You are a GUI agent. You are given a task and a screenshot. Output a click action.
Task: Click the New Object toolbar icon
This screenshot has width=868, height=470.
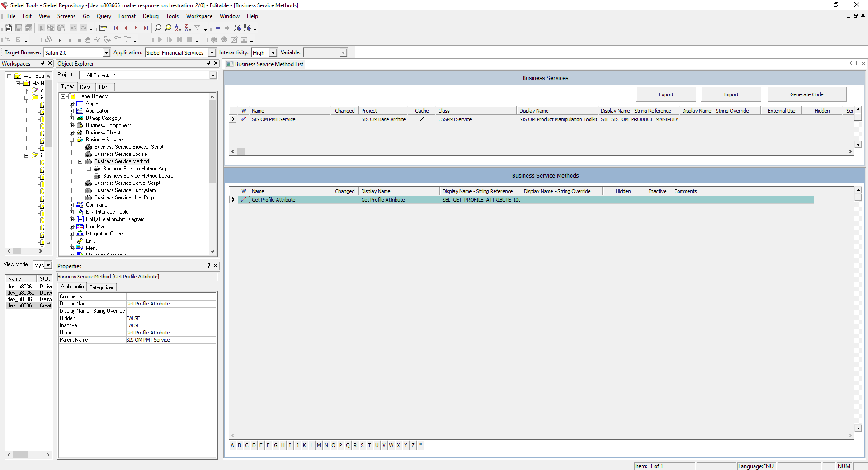click(x=9, y=28)
